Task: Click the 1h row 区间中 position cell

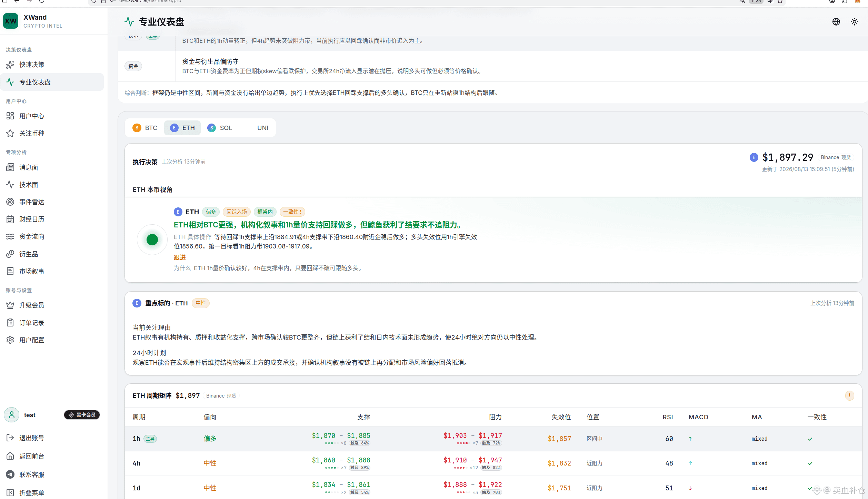Action: (x=595, y=439)
